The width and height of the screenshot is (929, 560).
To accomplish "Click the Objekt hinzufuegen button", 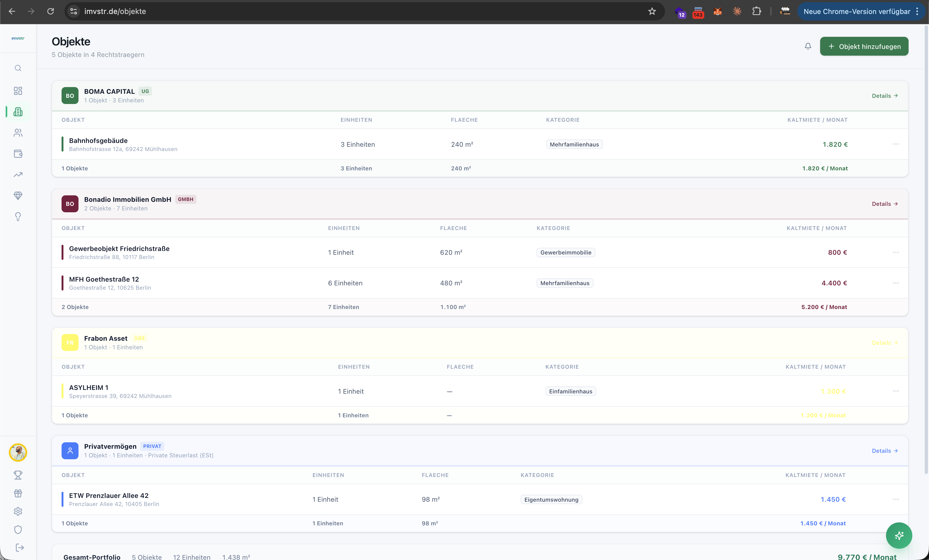I will pos(864,46).
